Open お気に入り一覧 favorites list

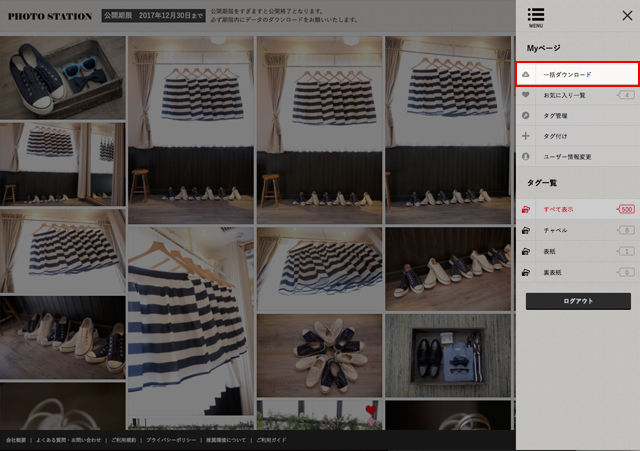point(564,95)
